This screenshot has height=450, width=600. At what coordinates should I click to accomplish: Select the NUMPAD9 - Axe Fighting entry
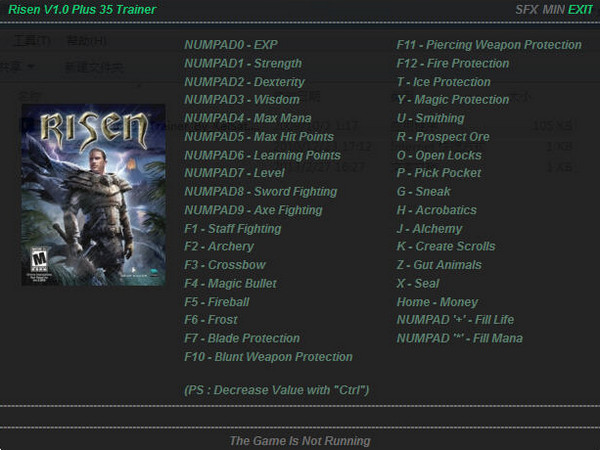[253, 210]
